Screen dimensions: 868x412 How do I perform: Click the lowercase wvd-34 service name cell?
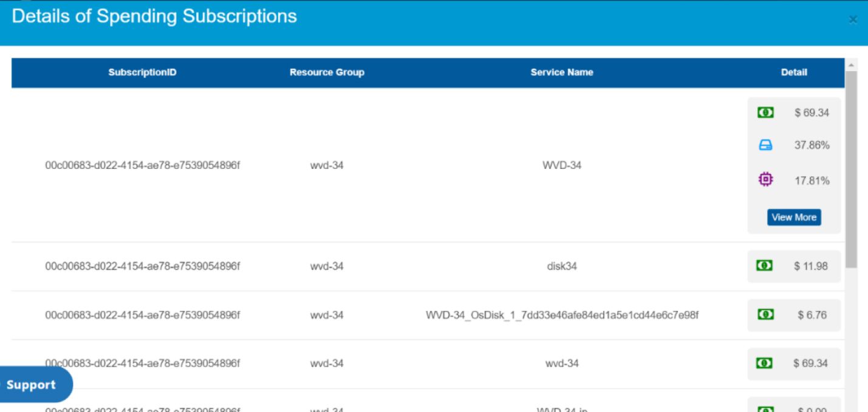(562, 363)
